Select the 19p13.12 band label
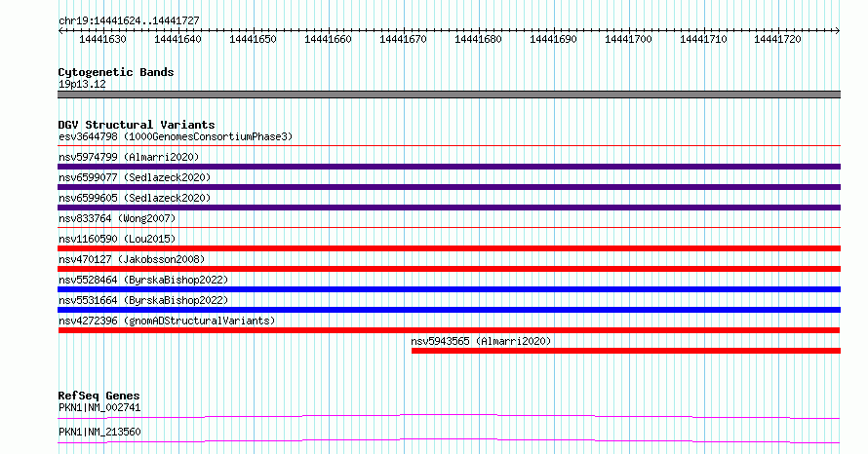This screenshot has width=868, height=454. click(82, 84)
